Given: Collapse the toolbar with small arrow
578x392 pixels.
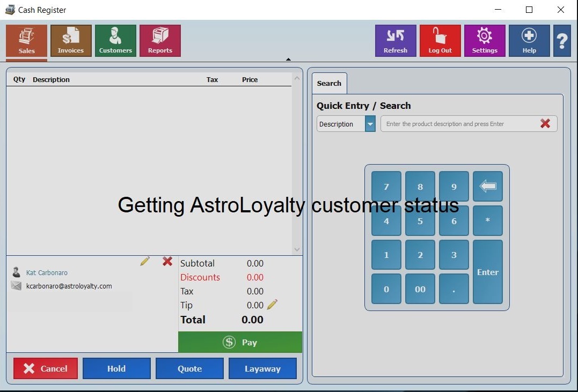Looking at the screenshot, I should point(288,59).
